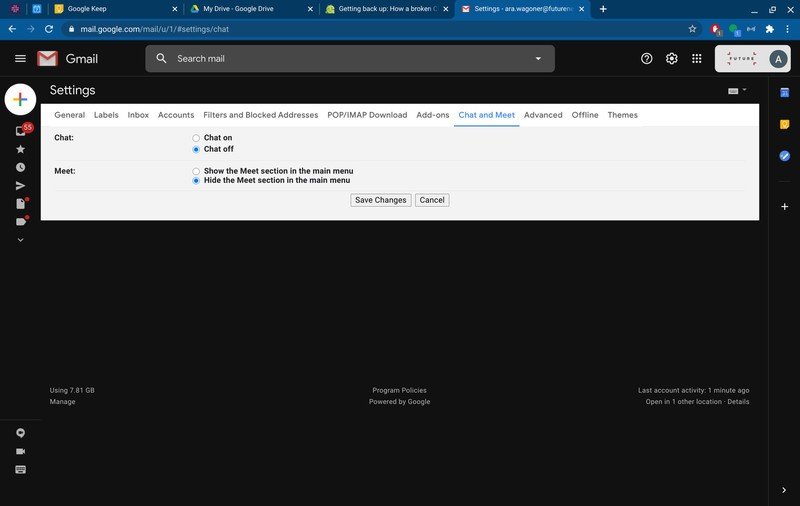Viewport: 800px width, 506px height.
Task: Select Show the Meet section option
Action: 196,171
